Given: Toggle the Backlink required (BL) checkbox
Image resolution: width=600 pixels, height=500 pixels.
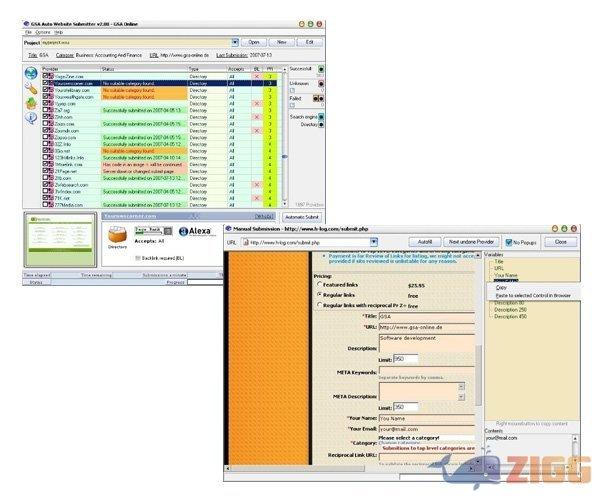Looking at the screenshot, I should click(138, 258).
